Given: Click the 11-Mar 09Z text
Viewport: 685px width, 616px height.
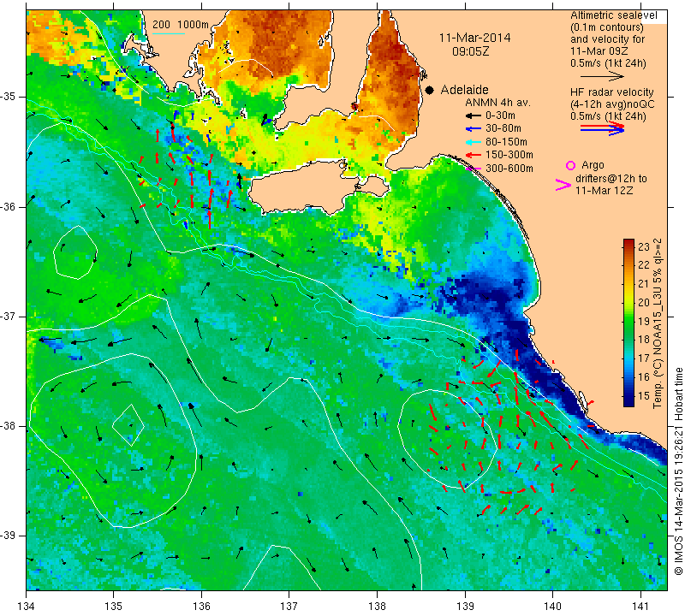Looking at the screenshot, I should [x=599, y=50].
